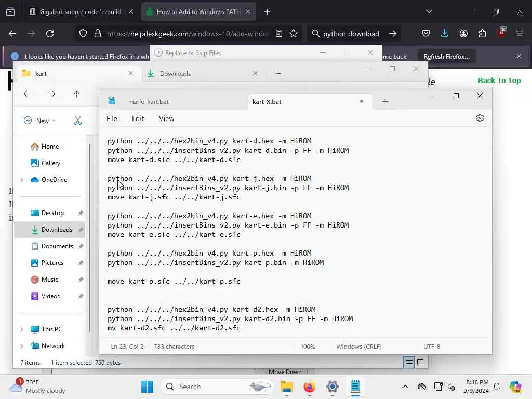Open Pictures in Explorer sidebar

52,263
